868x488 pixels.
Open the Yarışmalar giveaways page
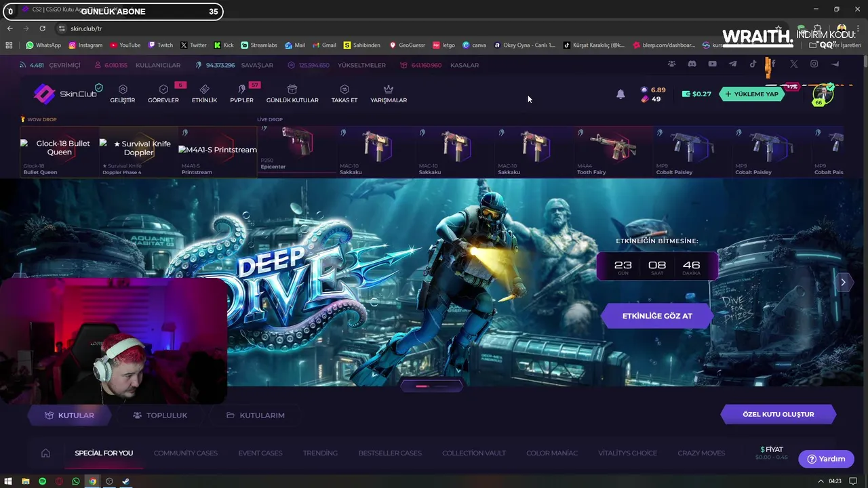389,94
